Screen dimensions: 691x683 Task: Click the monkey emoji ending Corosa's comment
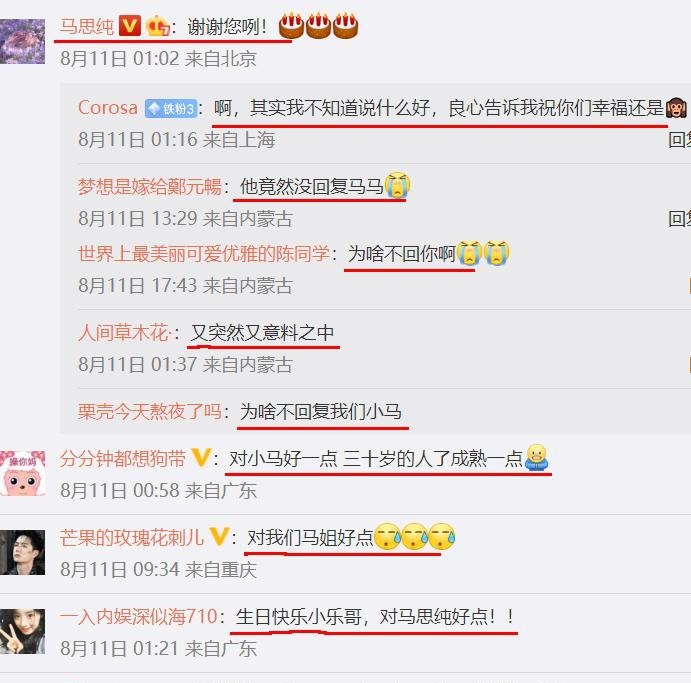tap(676, 108)
